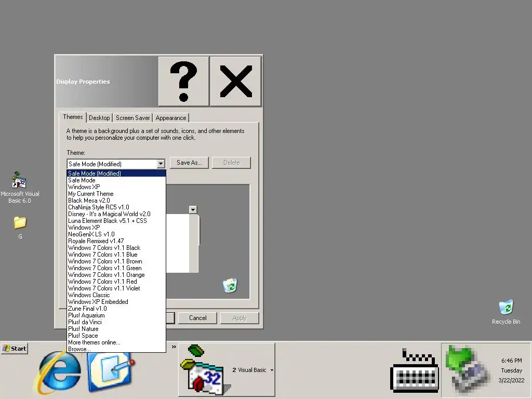The height and width of the screenshot is (399, 532).
Task: Switch to the Themes tab
Action: point(73,117)
